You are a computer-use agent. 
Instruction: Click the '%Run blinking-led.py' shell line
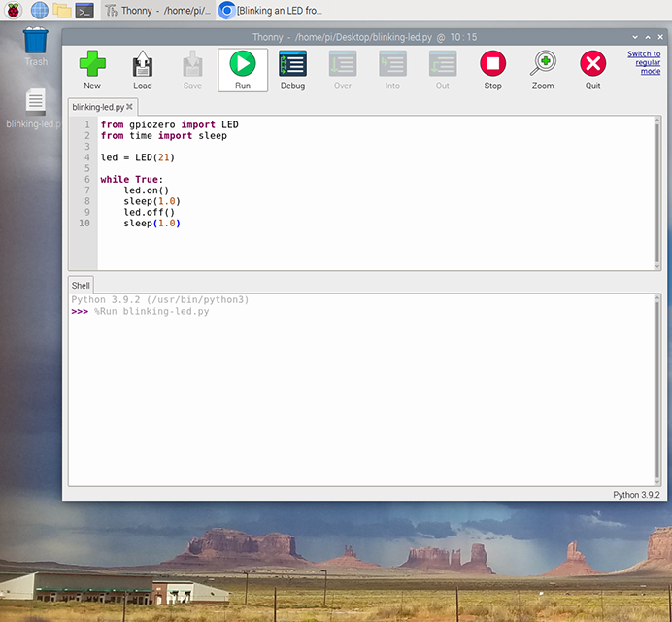(x=151, y=311)
